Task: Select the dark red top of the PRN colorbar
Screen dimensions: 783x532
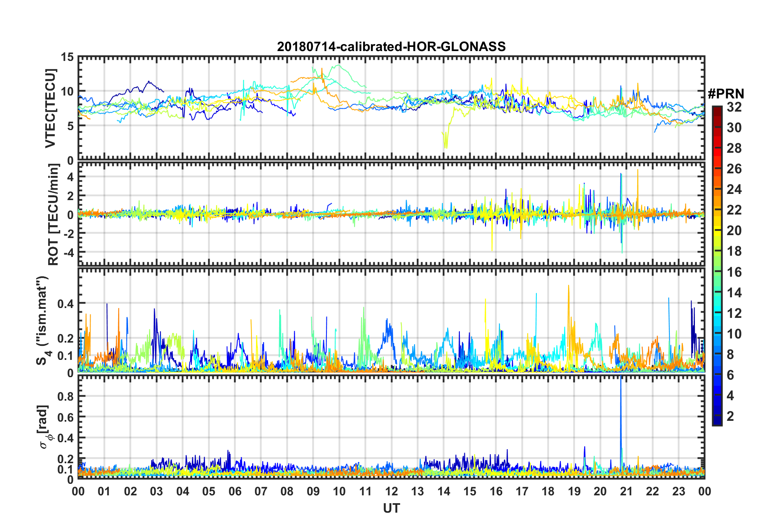Action: tap(717, 110)
